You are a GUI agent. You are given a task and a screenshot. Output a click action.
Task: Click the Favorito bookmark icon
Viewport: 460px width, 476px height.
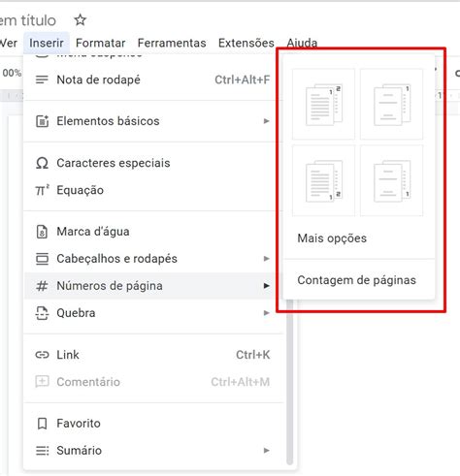[x=42, y=424]
